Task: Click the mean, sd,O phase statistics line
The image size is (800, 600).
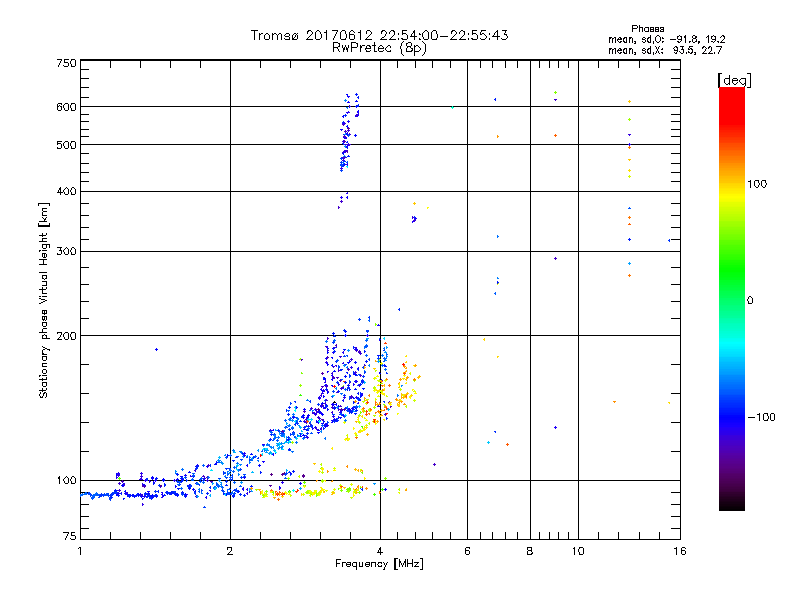Action: 666,39
